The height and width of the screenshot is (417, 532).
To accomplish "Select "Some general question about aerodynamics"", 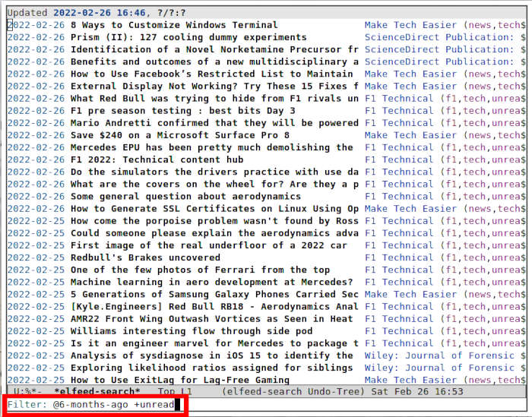I will (185, 196).
